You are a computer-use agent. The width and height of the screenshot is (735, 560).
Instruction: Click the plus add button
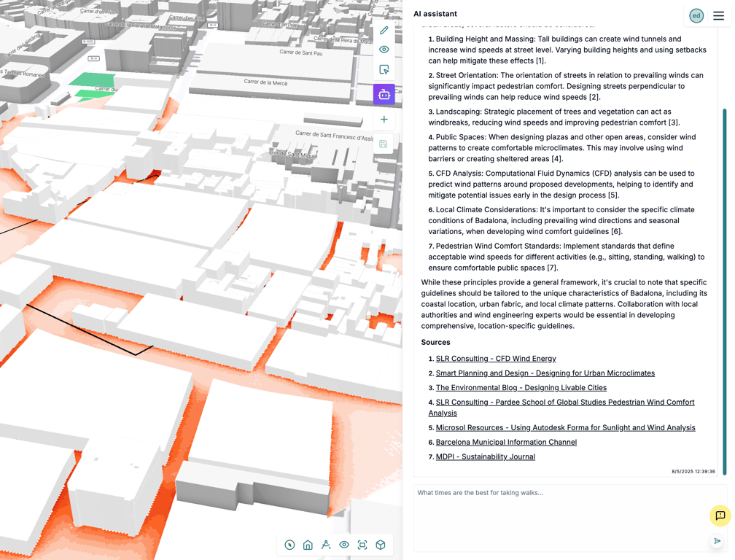384,120
